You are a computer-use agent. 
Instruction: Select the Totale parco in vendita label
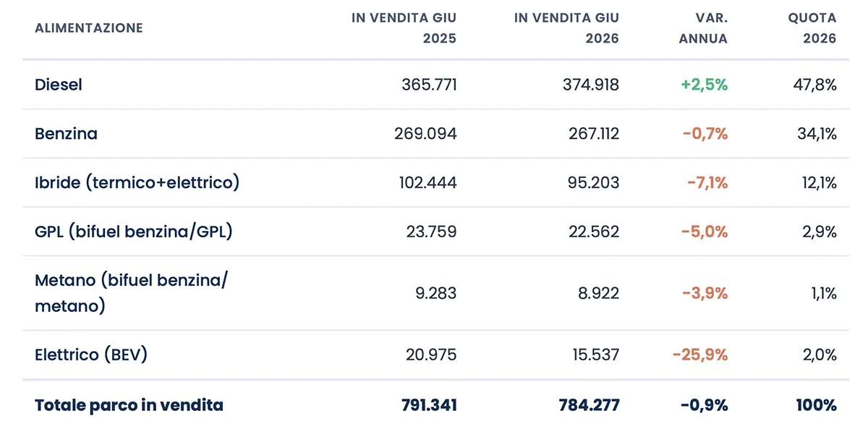[x=129, y=405]
